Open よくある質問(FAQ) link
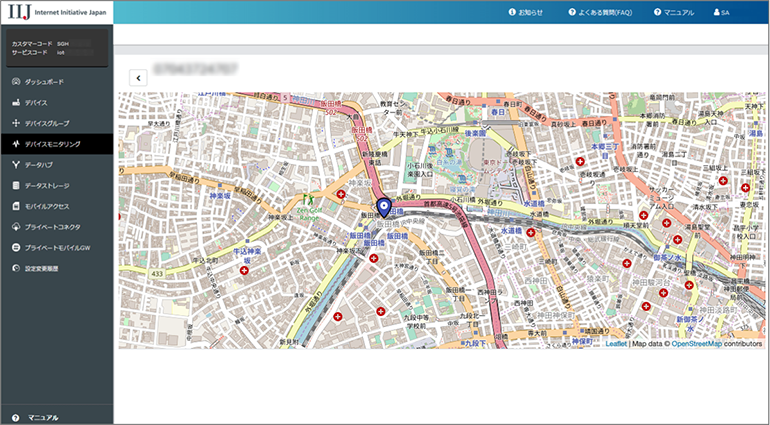The height and width of the screenshot is (425, 770). pyautogui.click(x=600, y=12)
